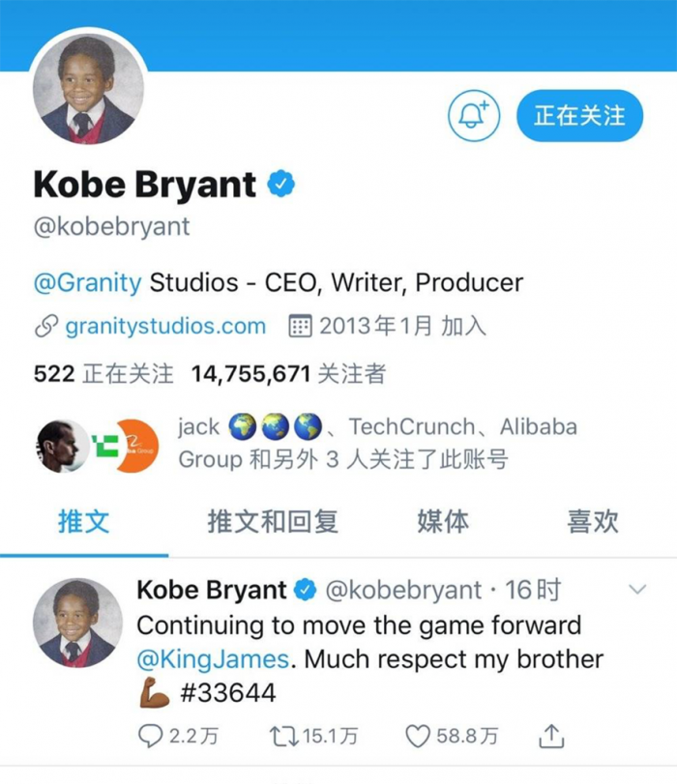The image size is (677, 784).
Task: Switch to the 推文和回复 tab
Action: coord(273,522)
